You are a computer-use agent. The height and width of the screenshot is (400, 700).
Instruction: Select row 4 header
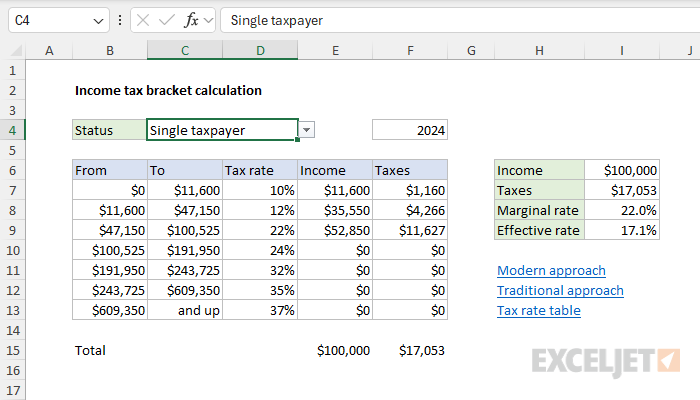coord(12,130)
